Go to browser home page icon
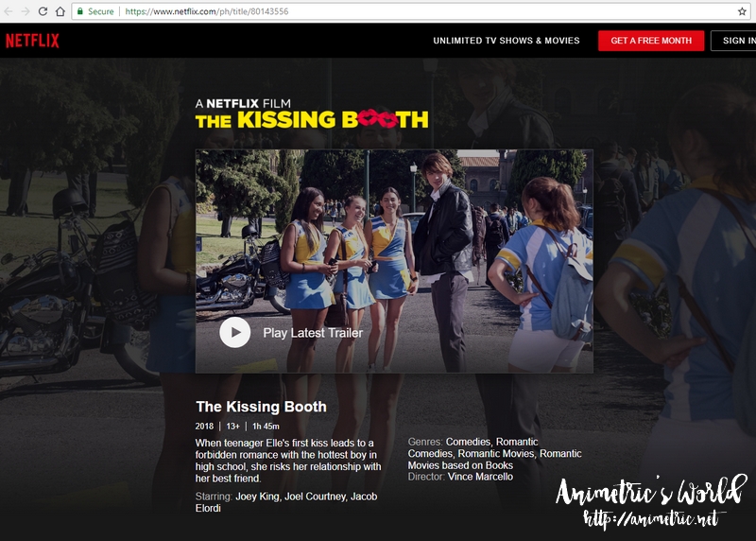This screenshot has width=756, height=541. 60,11
